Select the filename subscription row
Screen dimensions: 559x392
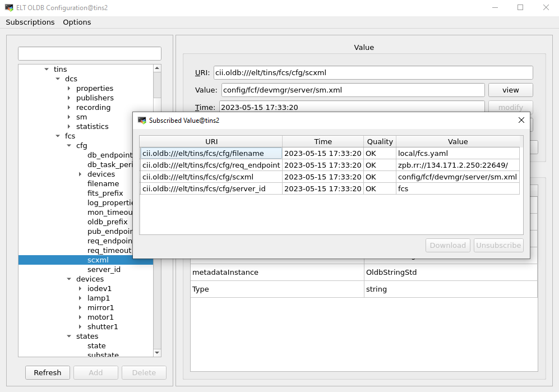tap(210, 153)
